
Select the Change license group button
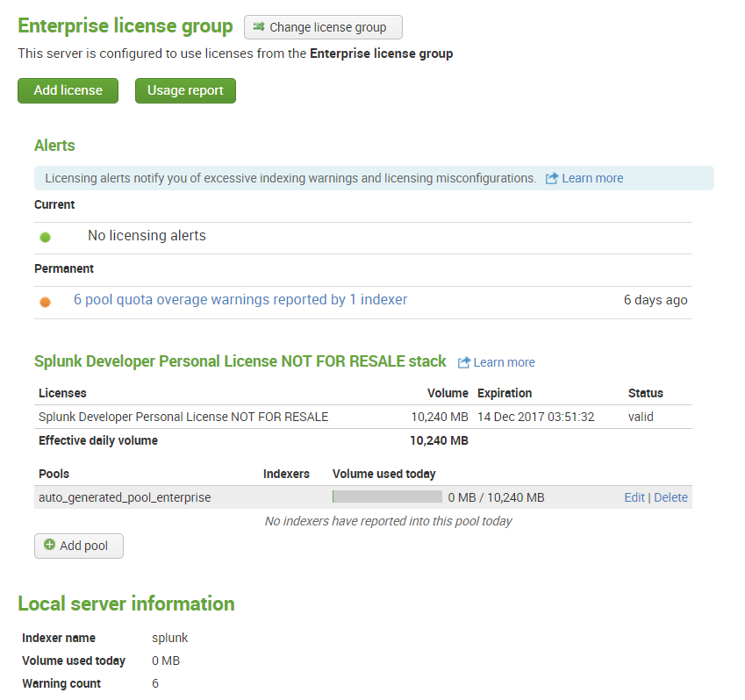click(323, 27)
